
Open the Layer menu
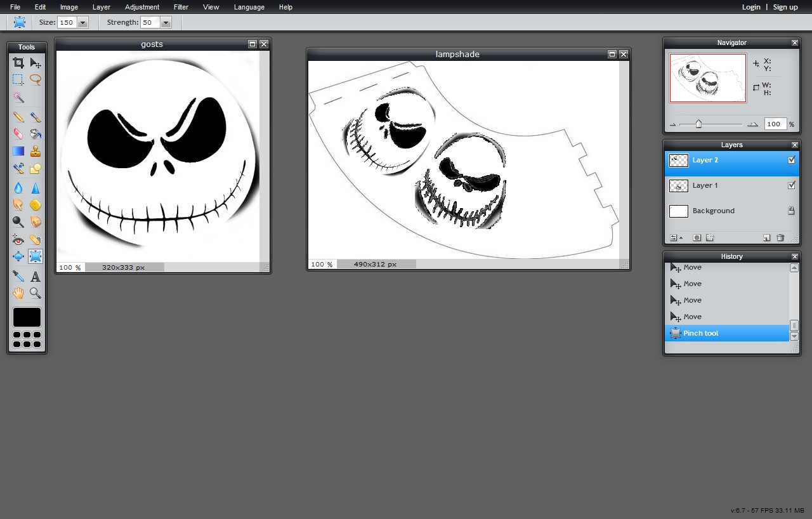click(101, 7)
